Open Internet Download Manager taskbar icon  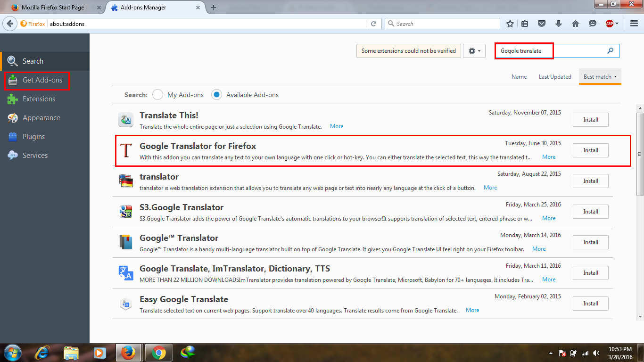[x=188, y=353]
